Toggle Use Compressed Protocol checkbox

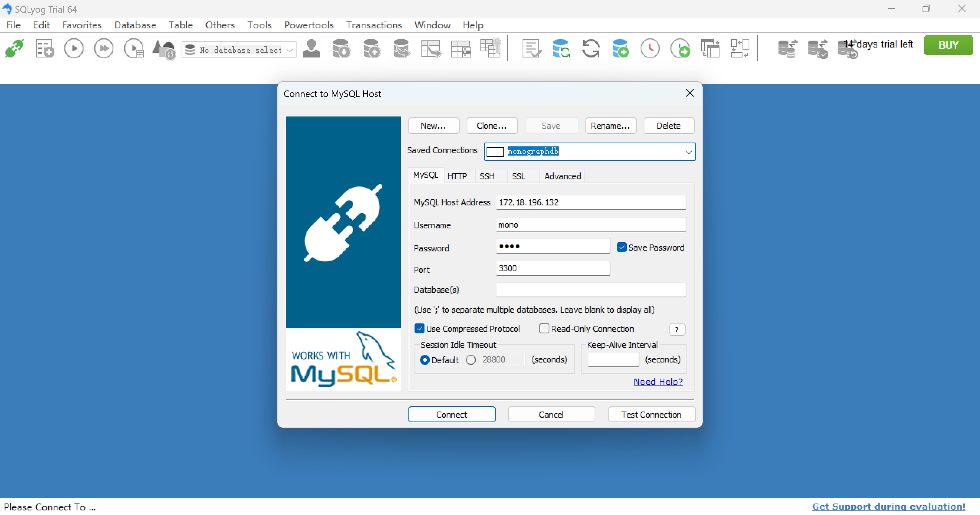point(420,329)
